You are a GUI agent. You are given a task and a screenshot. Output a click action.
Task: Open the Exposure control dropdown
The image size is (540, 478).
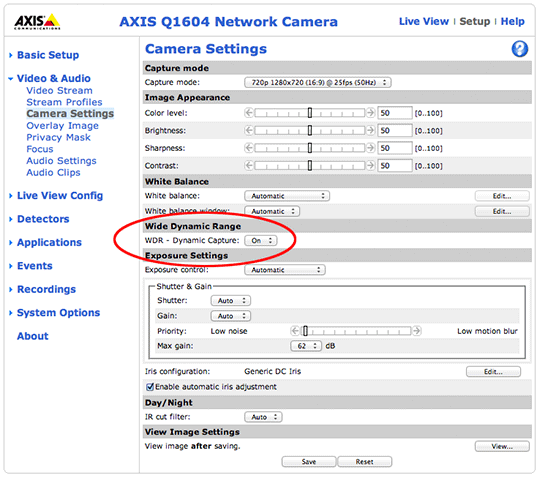click(285, 270)
